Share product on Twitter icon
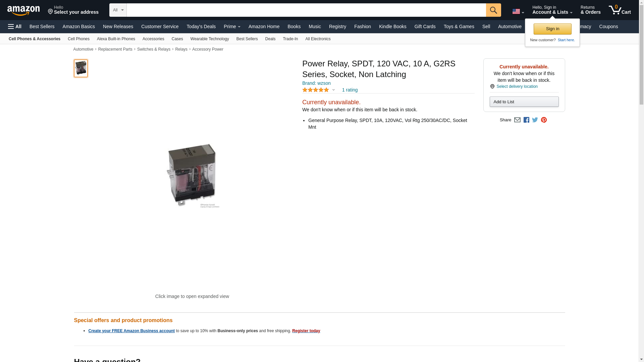The width and height of the screenshot is (644, 362). click(535, 120)
